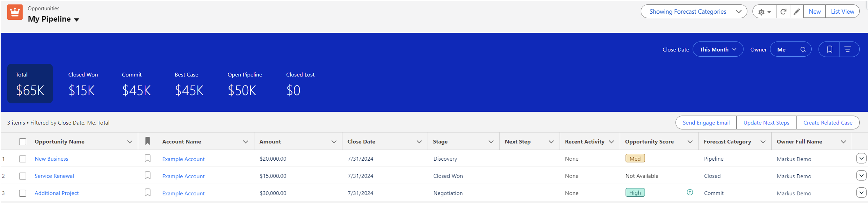Open Showing Forecast Categories dropdown

point(693,12)
